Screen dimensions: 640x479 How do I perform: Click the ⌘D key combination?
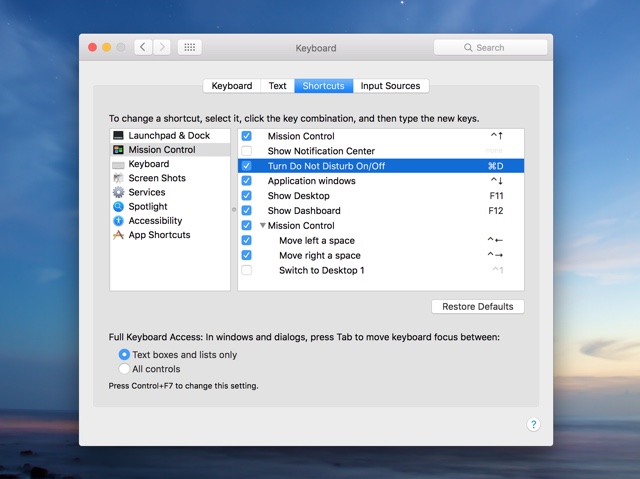(x=496, y=166)
